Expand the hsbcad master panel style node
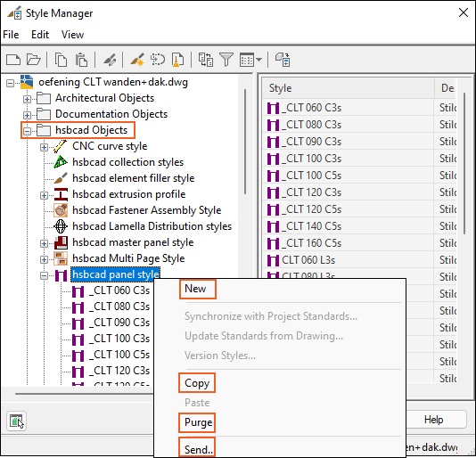The image size is (476, 458). pyautogui.click(x=44, y=243)
